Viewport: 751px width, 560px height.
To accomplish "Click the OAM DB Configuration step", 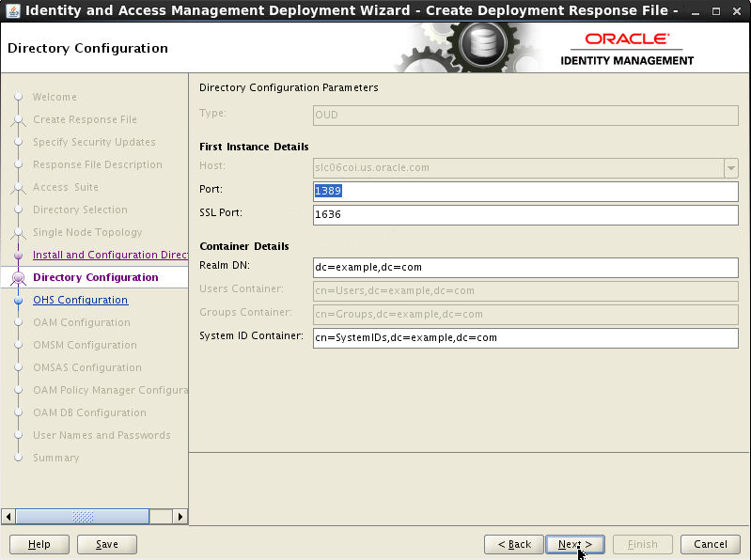I will (89, 412).
